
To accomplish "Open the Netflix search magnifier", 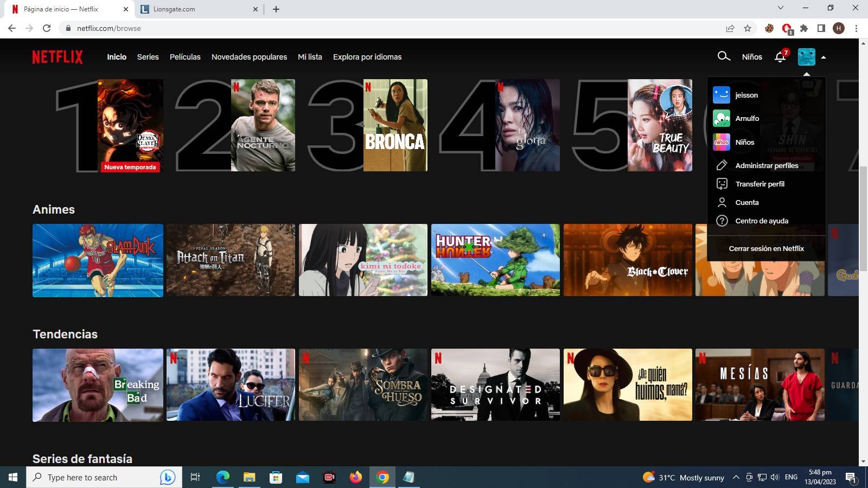I will click(x=724, y=56).
